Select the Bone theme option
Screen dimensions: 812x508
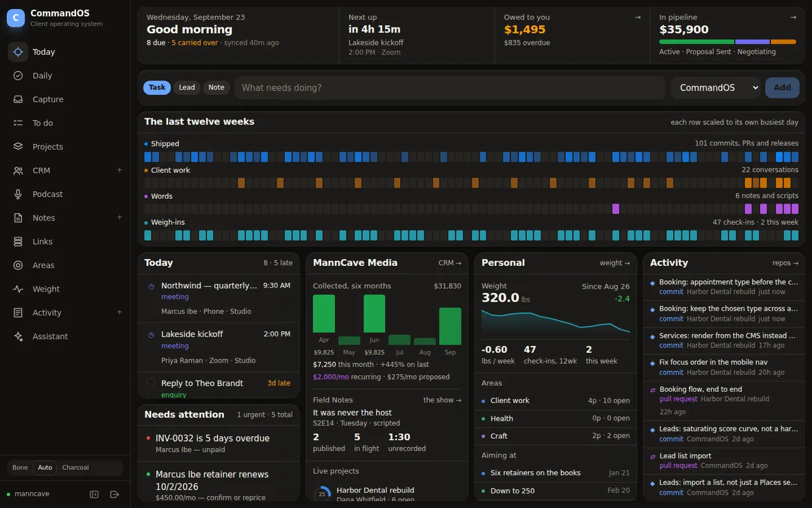tap(20, 467)
